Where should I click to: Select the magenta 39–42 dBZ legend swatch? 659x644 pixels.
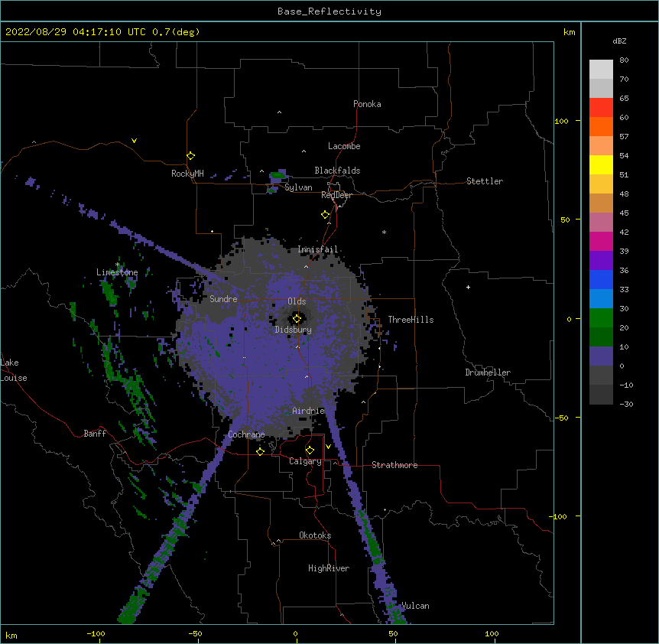[x=601, y=241]
